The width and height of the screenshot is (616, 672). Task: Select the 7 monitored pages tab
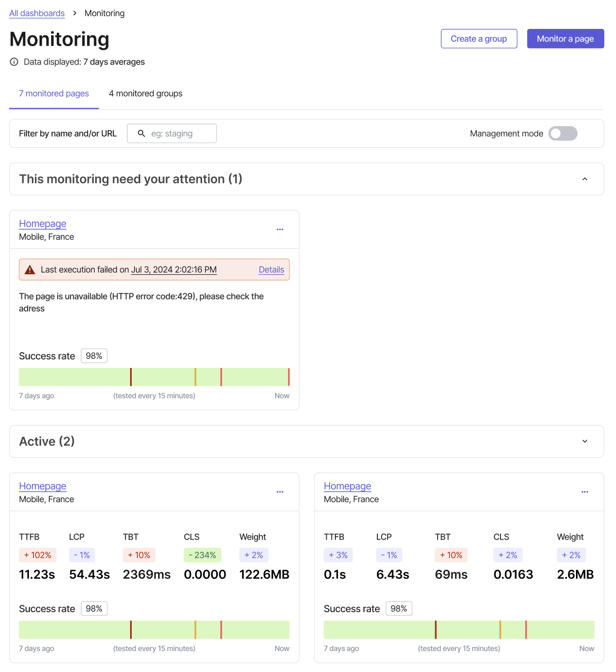(x=54, y=93)
